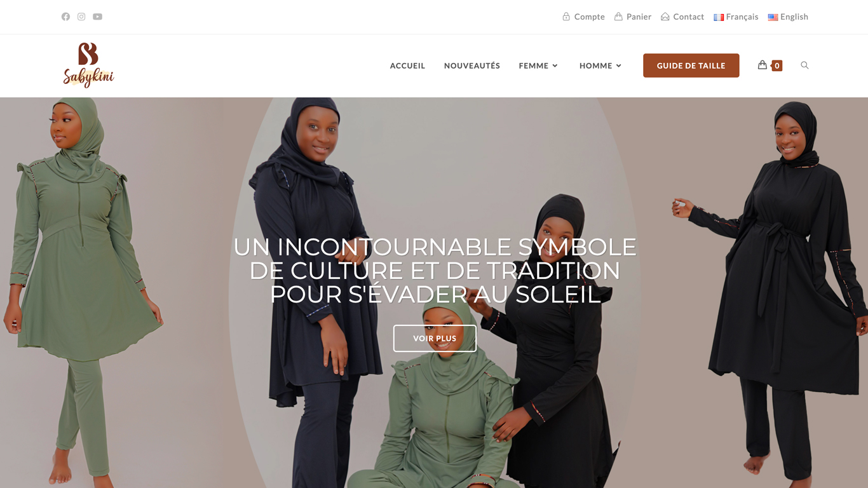The width and height of the screenshot is (868, 488).
Task: Click the cart count badge showing 0
Action: [x=776, y=65]
